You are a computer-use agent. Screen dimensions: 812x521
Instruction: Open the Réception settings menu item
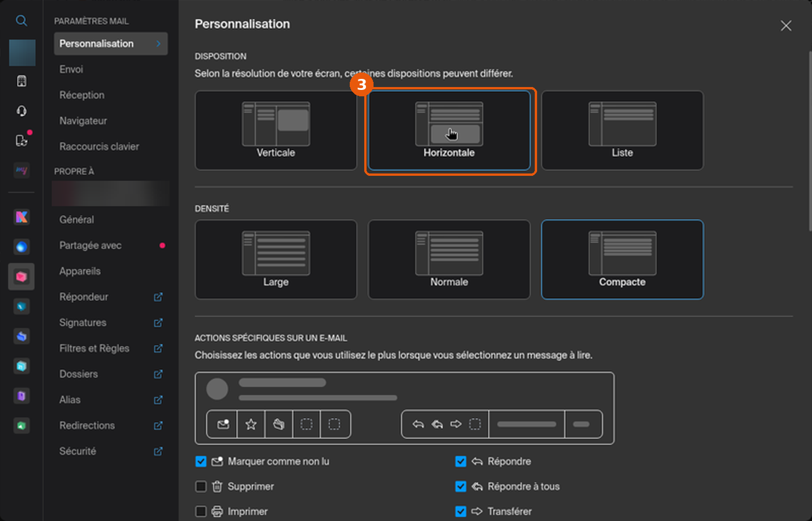coord(82,95)
